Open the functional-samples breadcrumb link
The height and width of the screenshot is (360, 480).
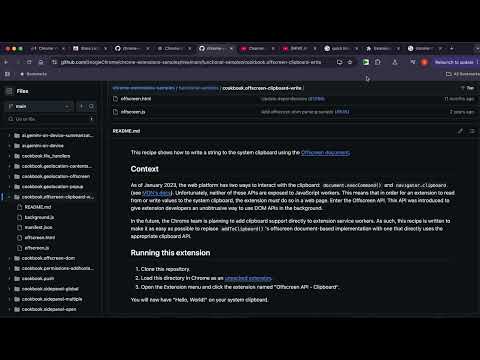[199, 88]
